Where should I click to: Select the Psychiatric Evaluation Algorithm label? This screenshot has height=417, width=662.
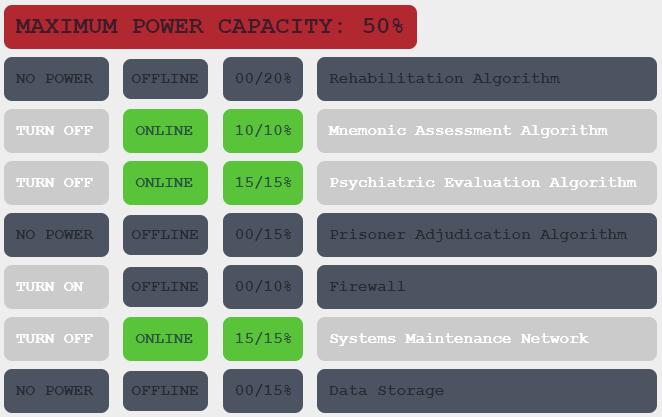[x=487, y=183]
